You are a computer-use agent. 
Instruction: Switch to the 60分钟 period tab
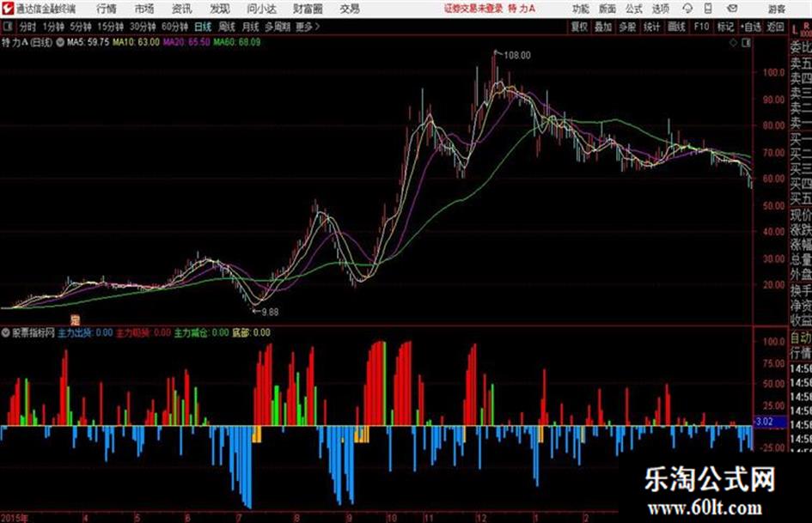click(174, 27)
